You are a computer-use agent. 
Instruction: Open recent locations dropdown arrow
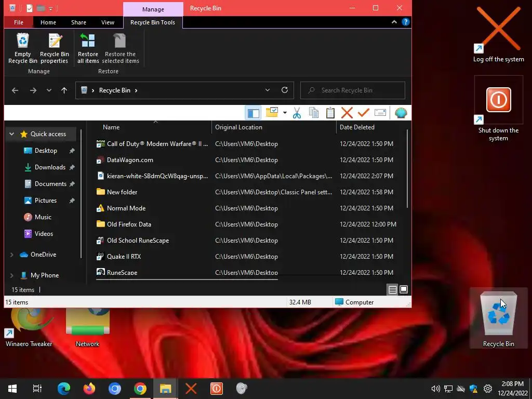(x=49, y=90)
